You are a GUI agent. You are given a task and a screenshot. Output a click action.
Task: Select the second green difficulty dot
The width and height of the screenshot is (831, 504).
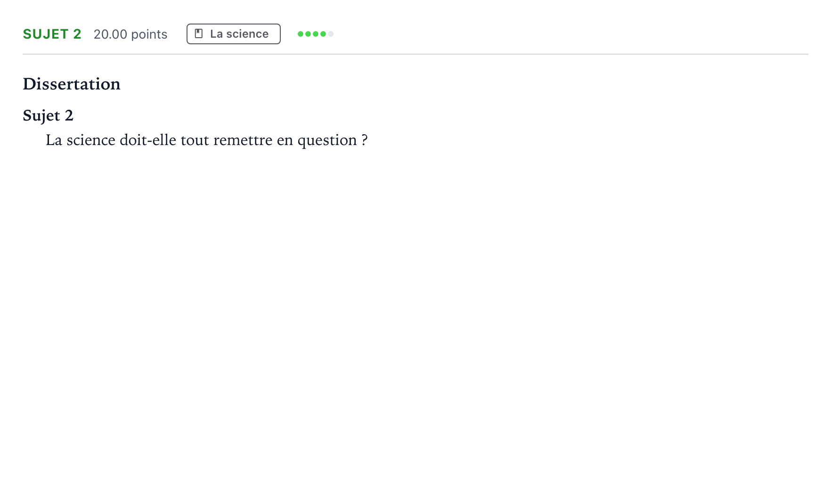(308, 34)
